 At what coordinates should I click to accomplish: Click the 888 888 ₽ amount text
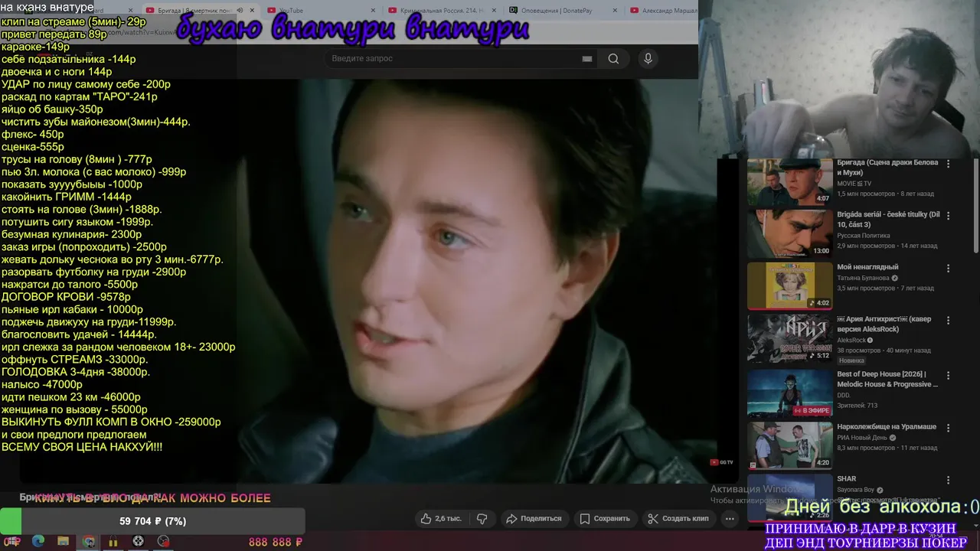[x=276, y=542]
